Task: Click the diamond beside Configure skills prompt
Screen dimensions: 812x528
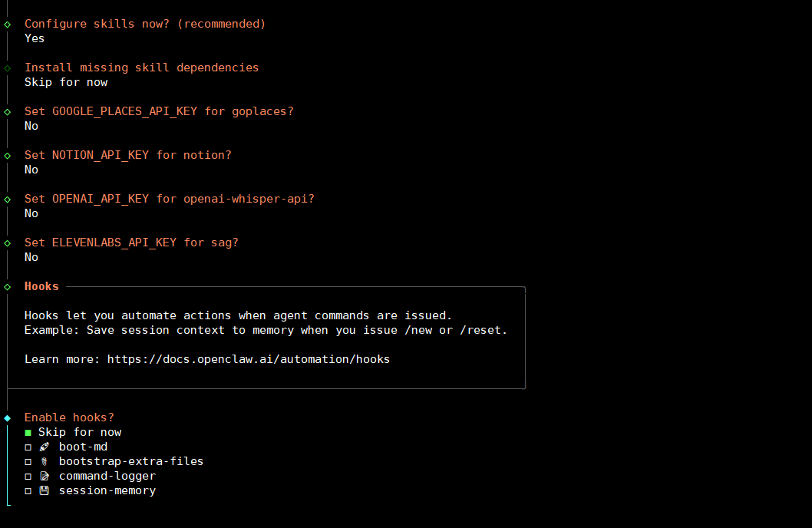Action: 8,24
